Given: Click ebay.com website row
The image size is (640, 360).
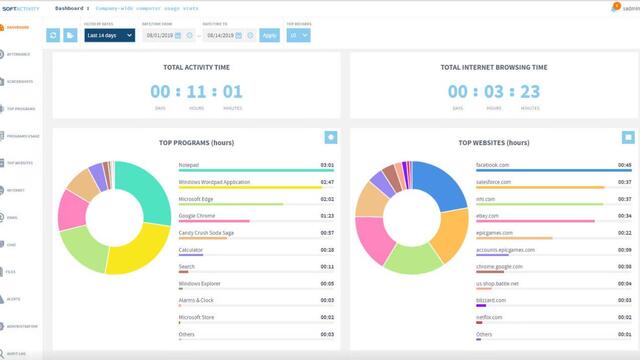Looking at the screenshot, I should click(x=553, y=217).
